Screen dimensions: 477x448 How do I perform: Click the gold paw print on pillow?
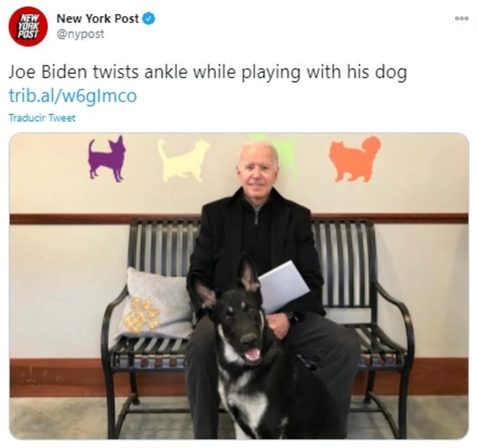141,315
